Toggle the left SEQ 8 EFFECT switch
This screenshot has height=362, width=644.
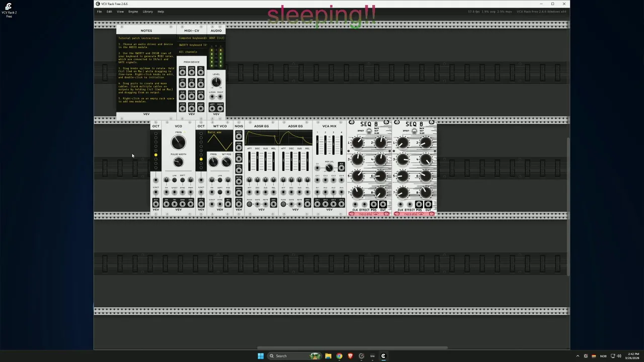[x=369, y=131]
